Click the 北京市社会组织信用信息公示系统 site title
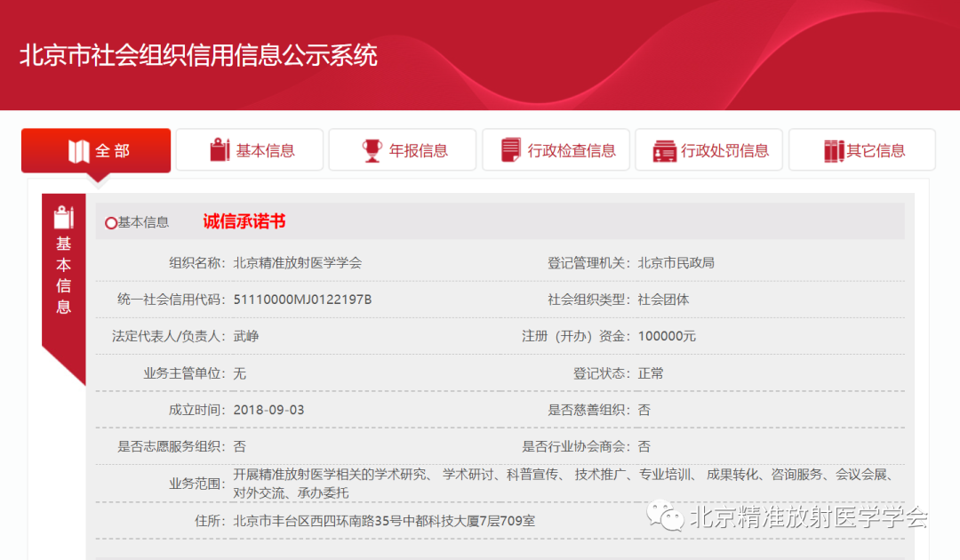Image resolution: width=960 pixels, height=560 pixels. [198, 55]
